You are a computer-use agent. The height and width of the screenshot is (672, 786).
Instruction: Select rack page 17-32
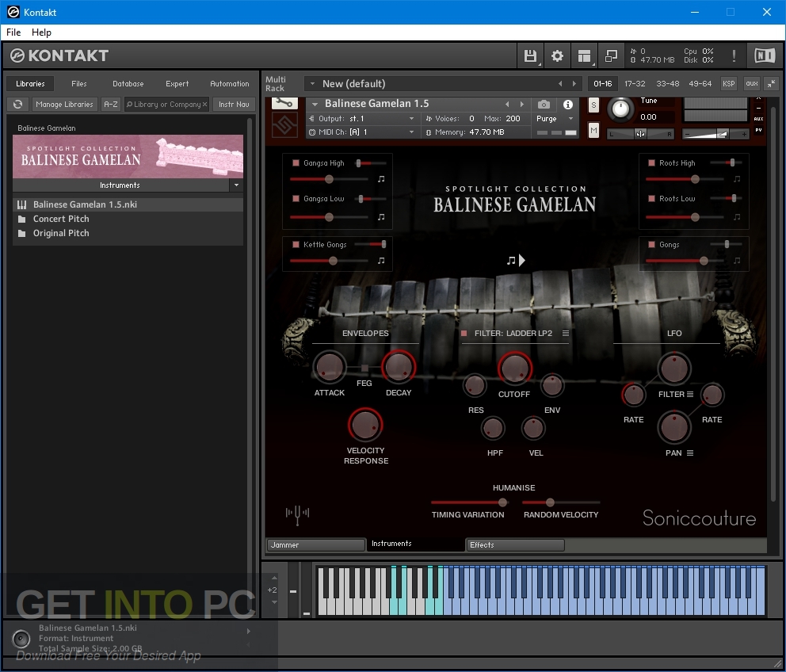tap(635, 84)
